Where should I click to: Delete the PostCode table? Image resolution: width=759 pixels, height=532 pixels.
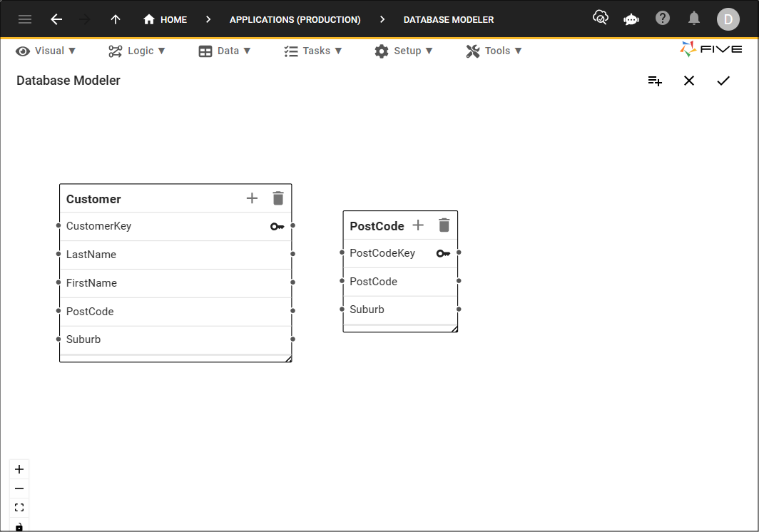444,225
